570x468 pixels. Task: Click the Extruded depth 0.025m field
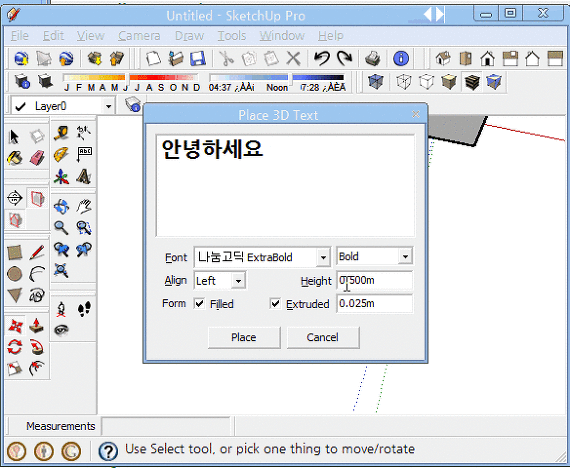click(x=374, y=304)
